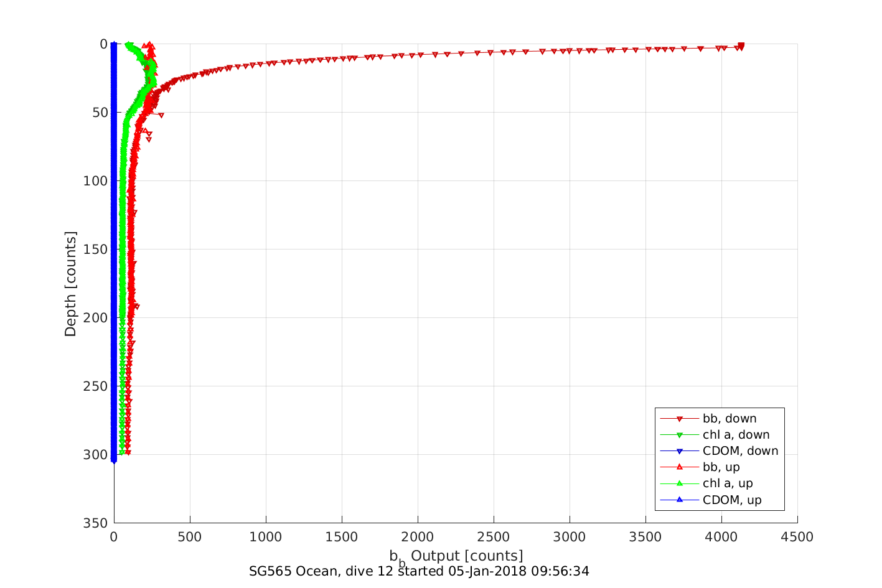
Task: Click the 'Depth [counts]' y-axis label
Action: (x=70, y=284)
